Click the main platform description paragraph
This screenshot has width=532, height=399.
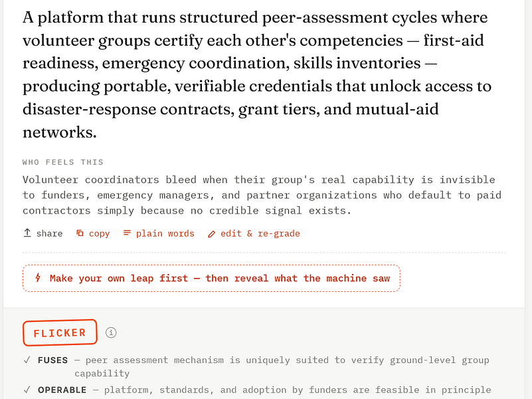click(x=257, y=74)
